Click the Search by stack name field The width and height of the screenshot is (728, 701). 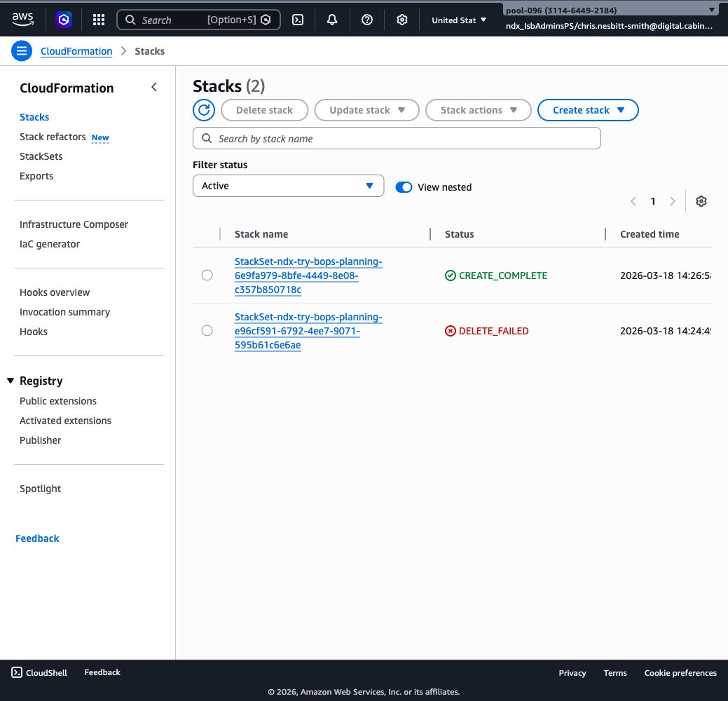397,138
